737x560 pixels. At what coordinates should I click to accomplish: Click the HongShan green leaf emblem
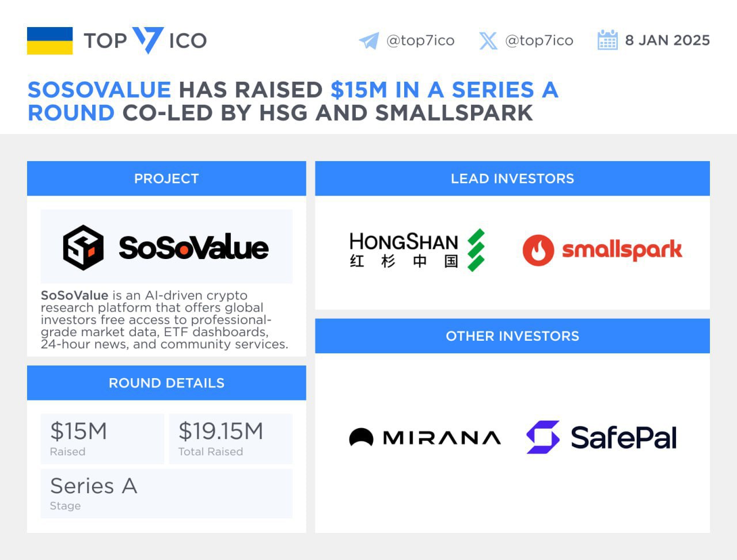[x=476, y=250]
